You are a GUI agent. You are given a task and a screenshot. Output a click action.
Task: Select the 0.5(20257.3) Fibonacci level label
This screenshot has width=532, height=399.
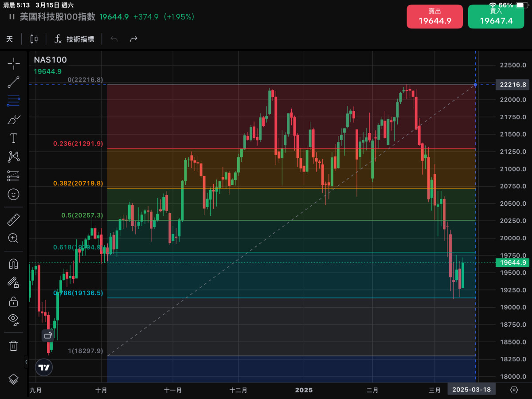coord(82,215)
